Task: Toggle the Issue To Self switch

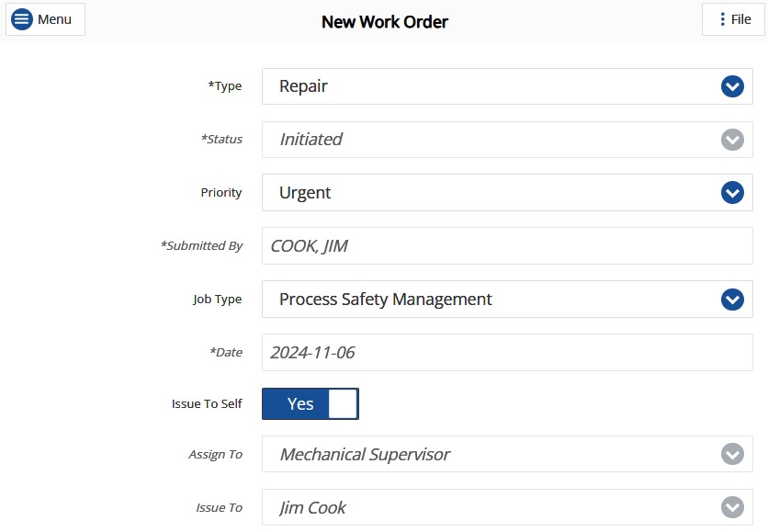Action: click(310, 403)
